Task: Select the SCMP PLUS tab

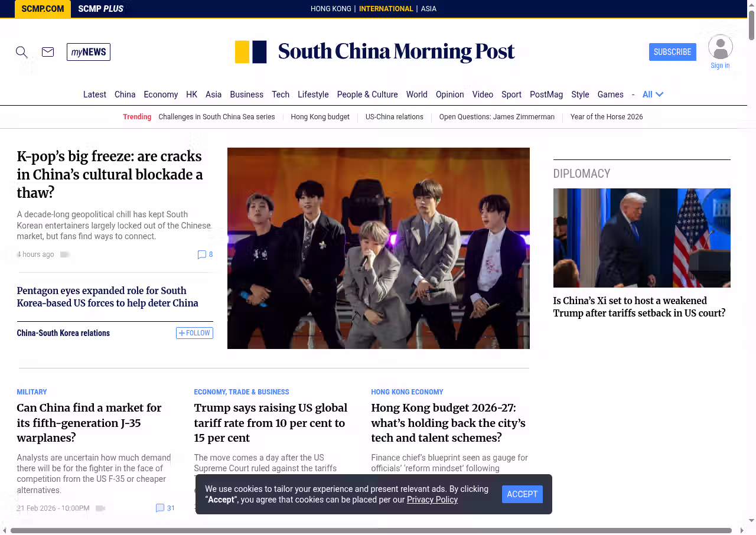Action: tap(100, 9)
